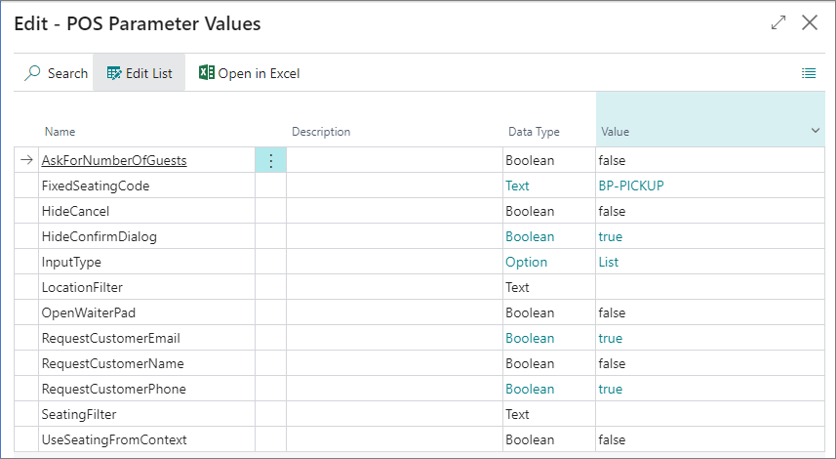Select the UseSeatingFromContext row name
The height and width of the screenshot is (459, 836).
click(114, 440)
